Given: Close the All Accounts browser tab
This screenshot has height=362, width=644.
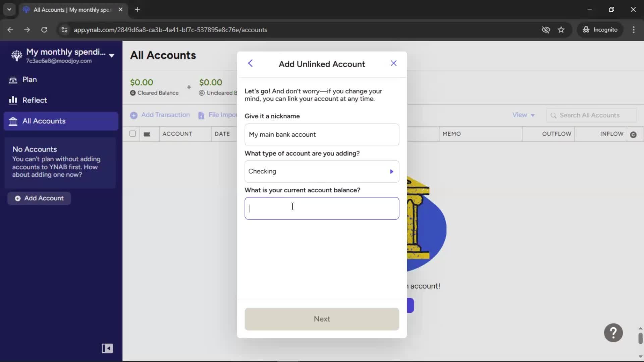Looking at the screenshot, I should (120, 9).
